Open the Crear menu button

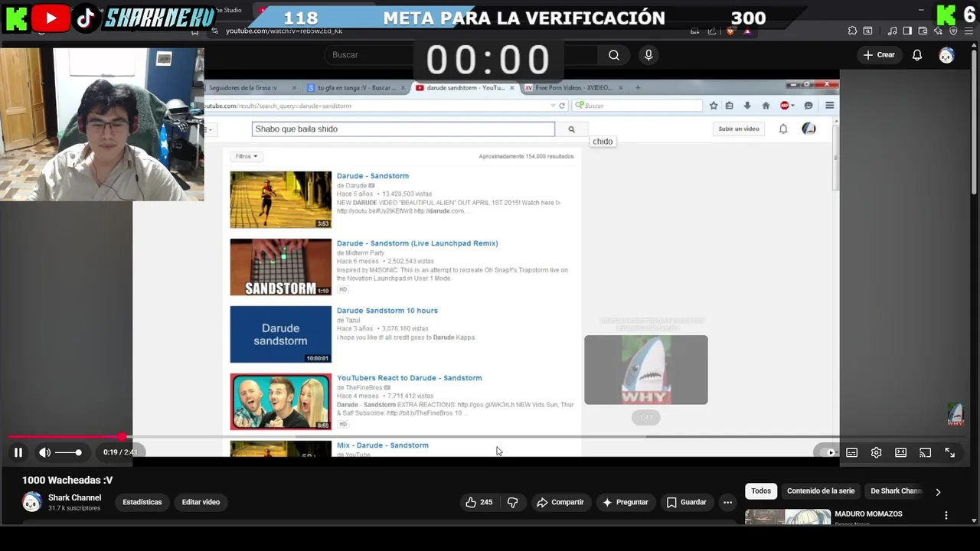pyautogui.click(x=879, y=55)
